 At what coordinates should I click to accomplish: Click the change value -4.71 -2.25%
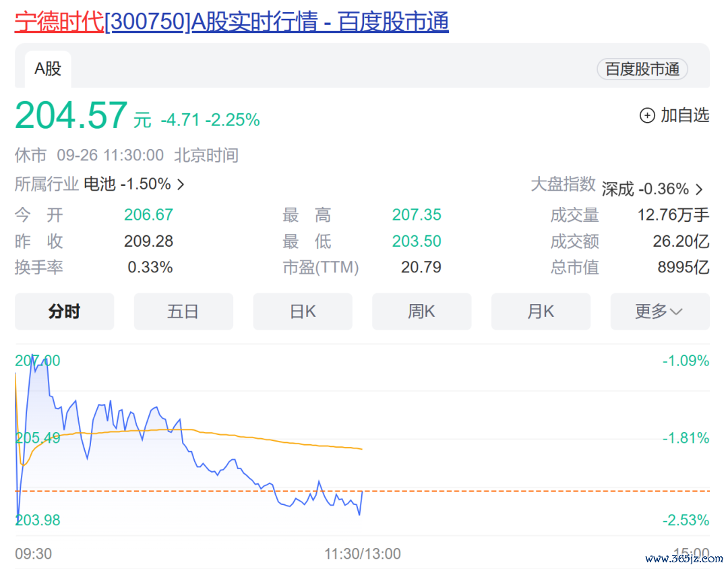210,120
